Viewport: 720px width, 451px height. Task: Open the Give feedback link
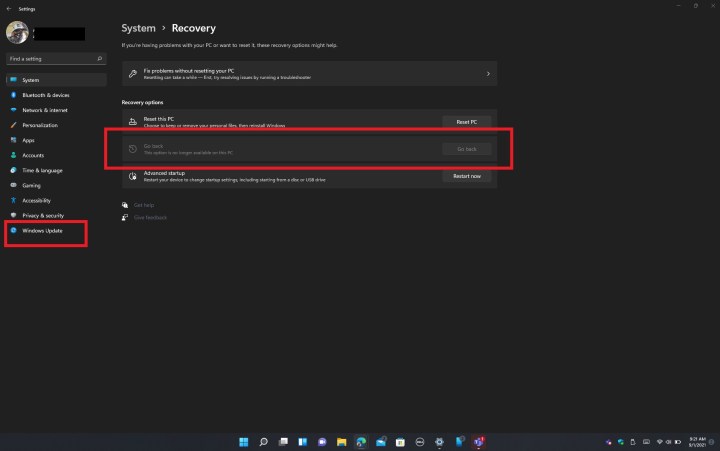[150, 217]
